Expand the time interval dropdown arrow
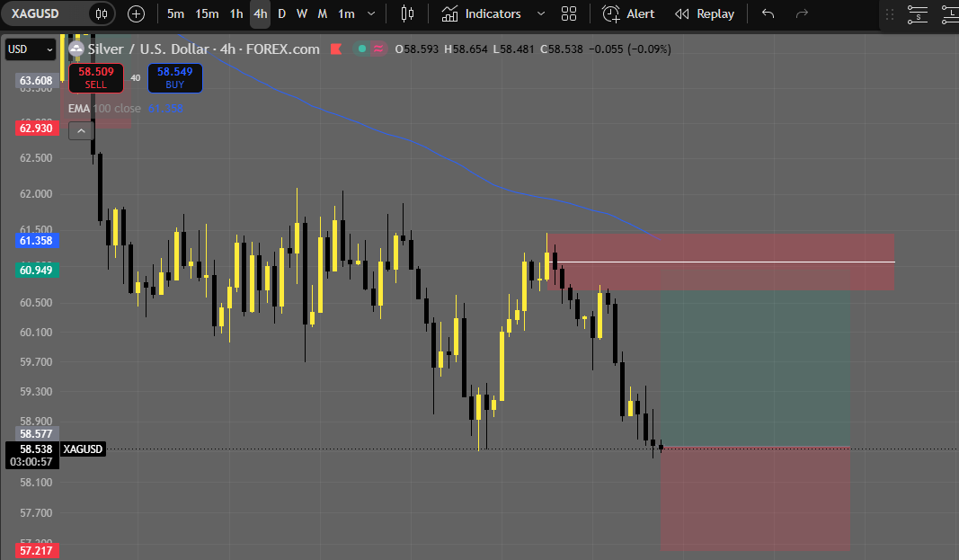The height and width of the screenshot is (560, 959). (371, 13)
